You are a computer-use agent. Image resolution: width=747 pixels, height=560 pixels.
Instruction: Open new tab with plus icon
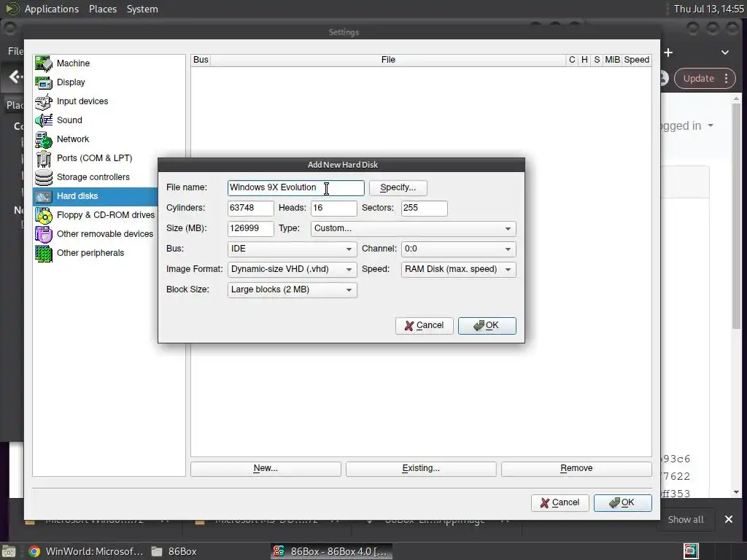pyautogui.click(x=668, y=52)
